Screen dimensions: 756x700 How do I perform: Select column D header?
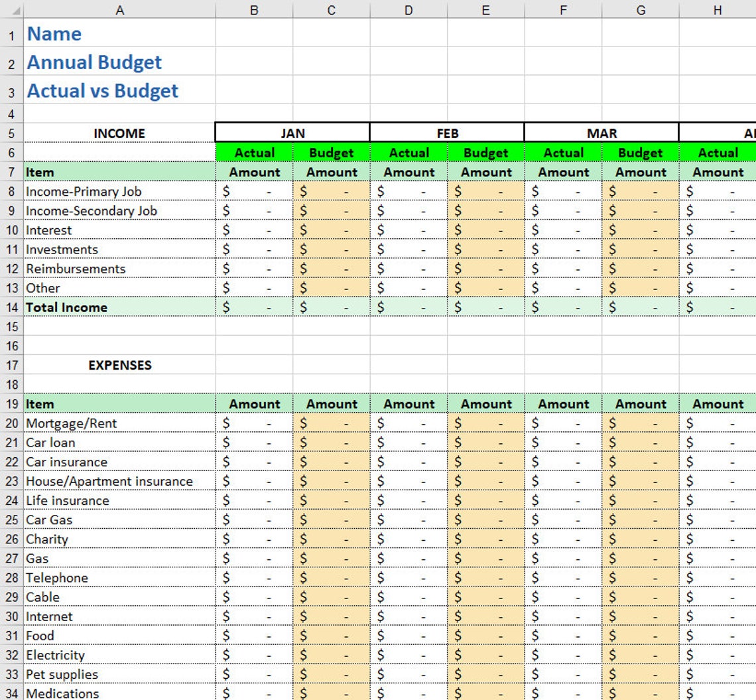409,9
